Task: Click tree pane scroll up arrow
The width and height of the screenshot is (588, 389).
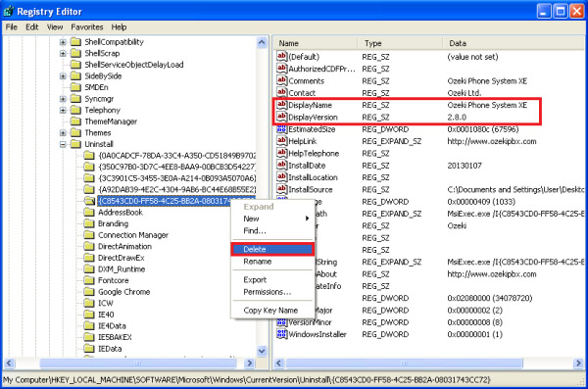Action: (262, 42)
